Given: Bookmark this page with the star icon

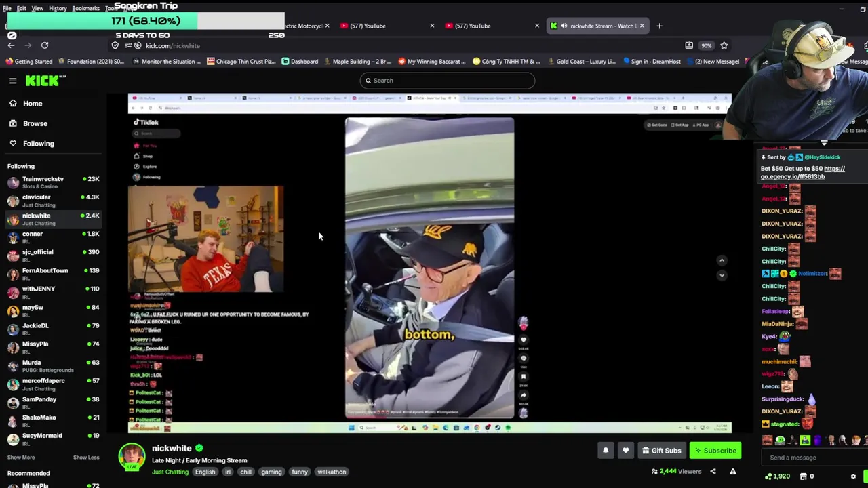Looking at the screenshot, I should (724, 45).
